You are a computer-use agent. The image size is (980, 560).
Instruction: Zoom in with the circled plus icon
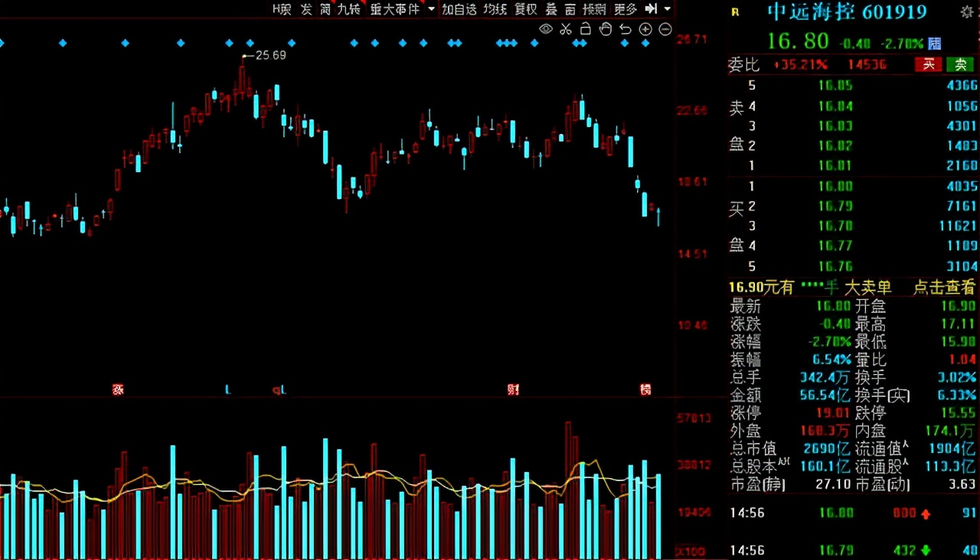click(x=645, y=29)
